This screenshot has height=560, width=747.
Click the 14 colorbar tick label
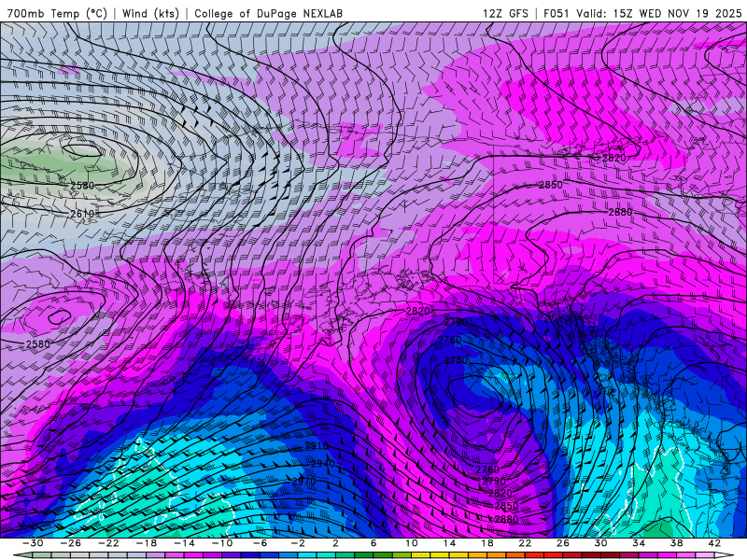(x=449, y=543)
